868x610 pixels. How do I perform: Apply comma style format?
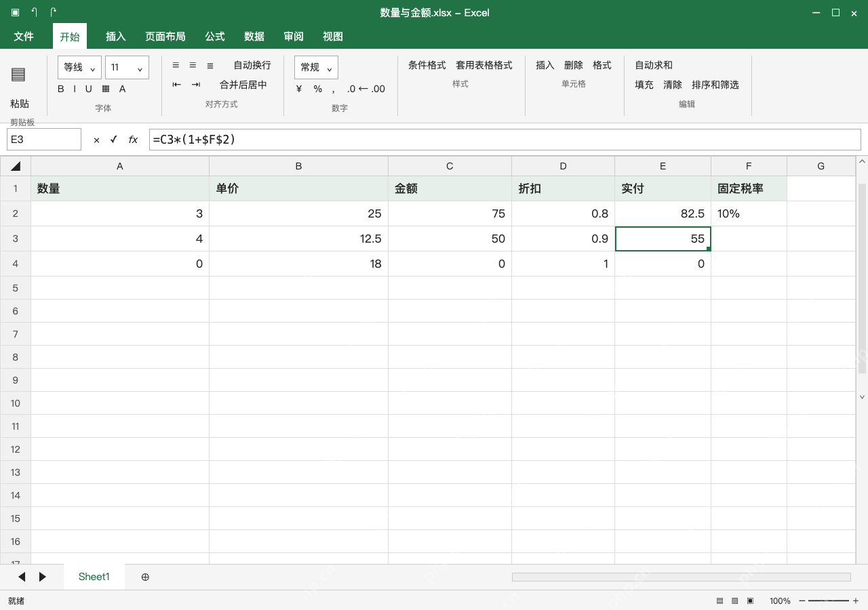pyautogui.click(x=334, y=89)
